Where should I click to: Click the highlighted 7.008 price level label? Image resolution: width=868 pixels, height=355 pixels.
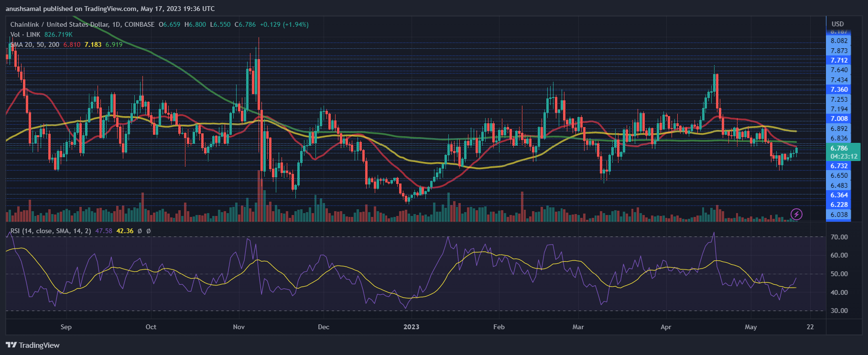coord(839,118)
